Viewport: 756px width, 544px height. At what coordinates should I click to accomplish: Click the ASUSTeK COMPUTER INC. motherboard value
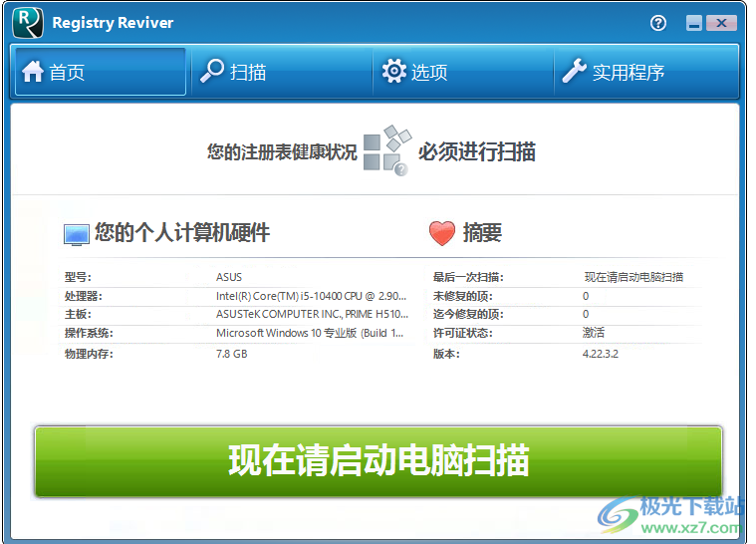(312, 314)
